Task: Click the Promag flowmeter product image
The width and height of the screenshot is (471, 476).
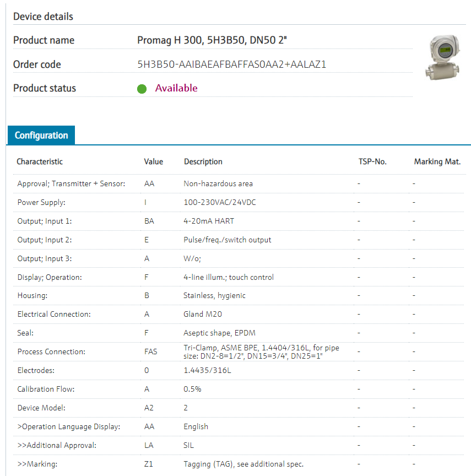Action: [x=443, y=57]
